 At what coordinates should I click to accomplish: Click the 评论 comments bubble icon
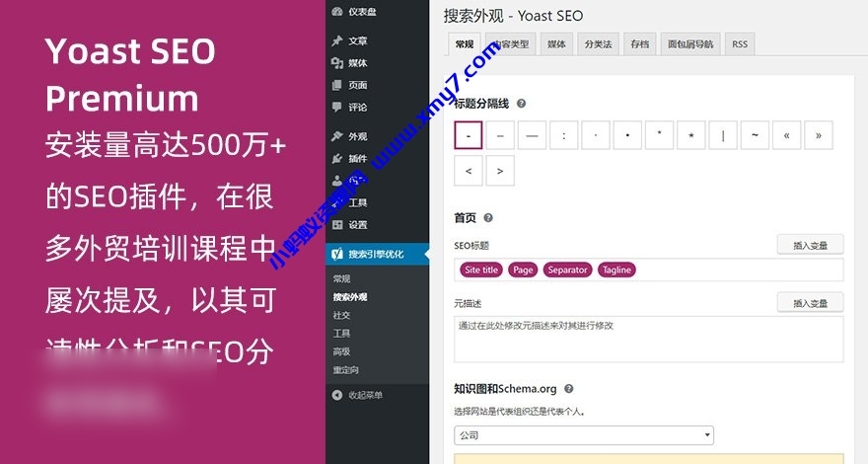(x=337, y=107)
